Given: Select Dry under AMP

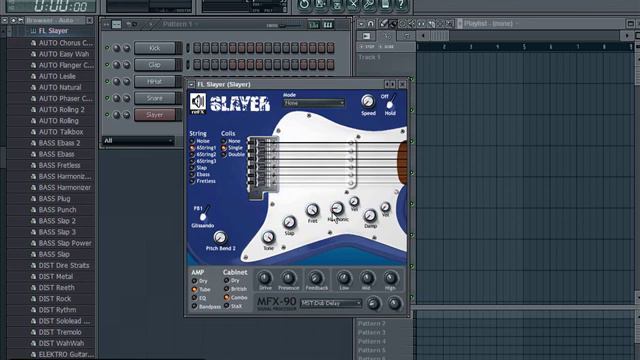Looking at the screenshot, I should (200, 281).
